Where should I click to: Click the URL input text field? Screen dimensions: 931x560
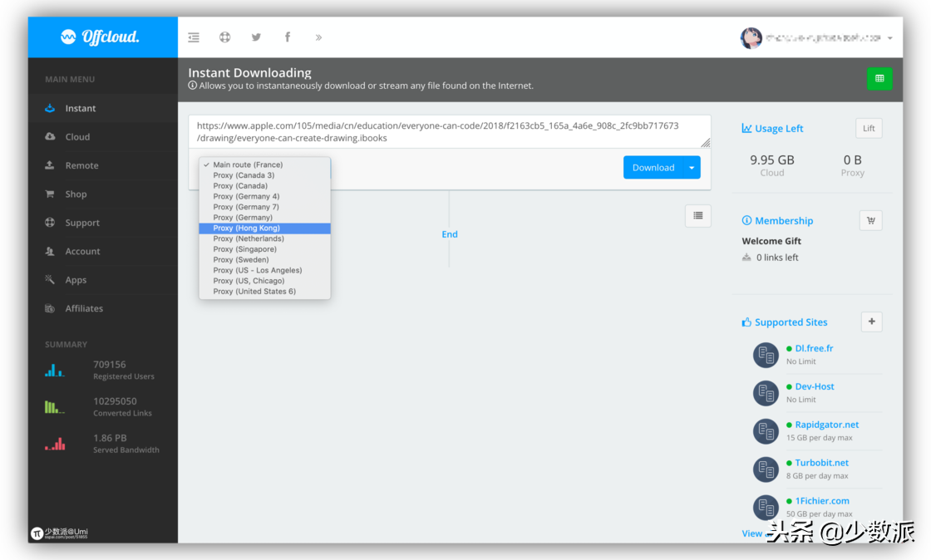click(x=449, y=131)
